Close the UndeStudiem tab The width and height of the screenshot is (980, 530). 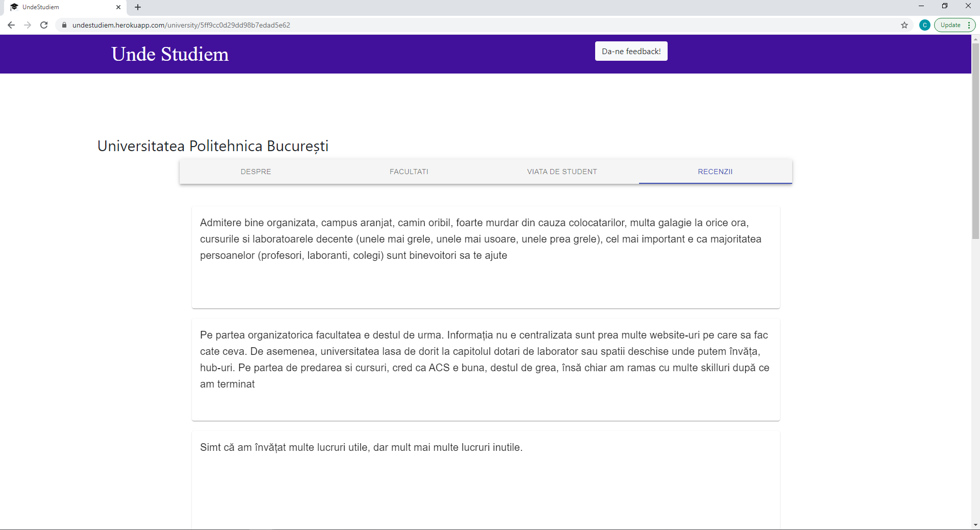coord(118,7)
